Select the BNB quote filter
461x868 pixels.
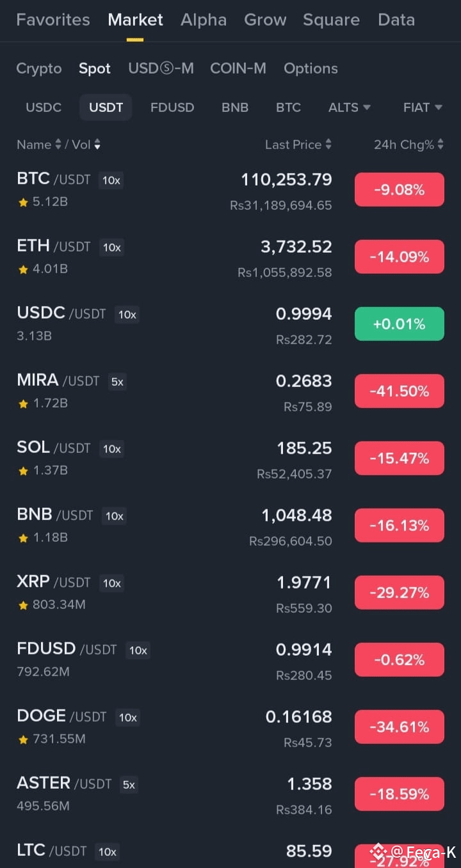pos(235,107)
